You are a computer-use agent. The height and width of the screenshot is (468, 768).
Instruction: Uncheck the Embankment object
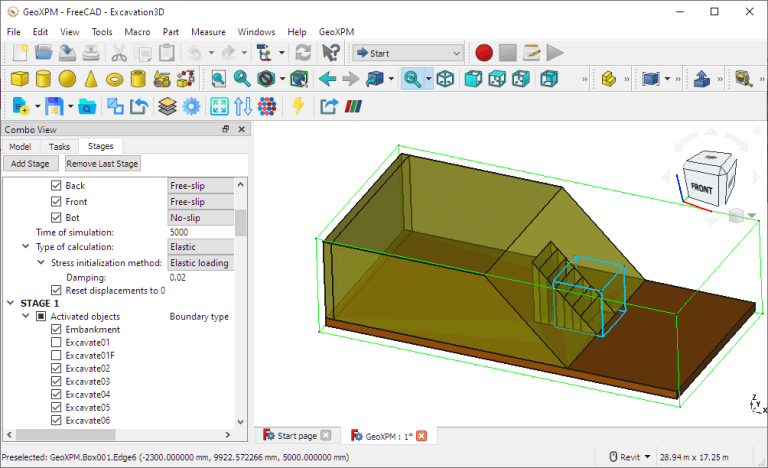[57, 330]
